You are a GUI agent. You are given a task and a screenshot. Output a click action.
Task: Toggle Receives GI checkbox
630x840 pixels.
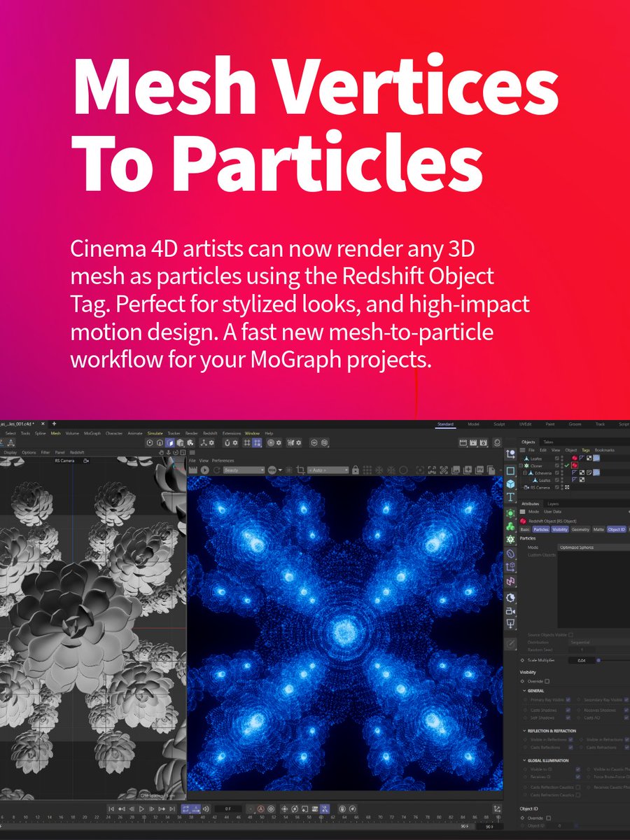[x=577, y=776]
